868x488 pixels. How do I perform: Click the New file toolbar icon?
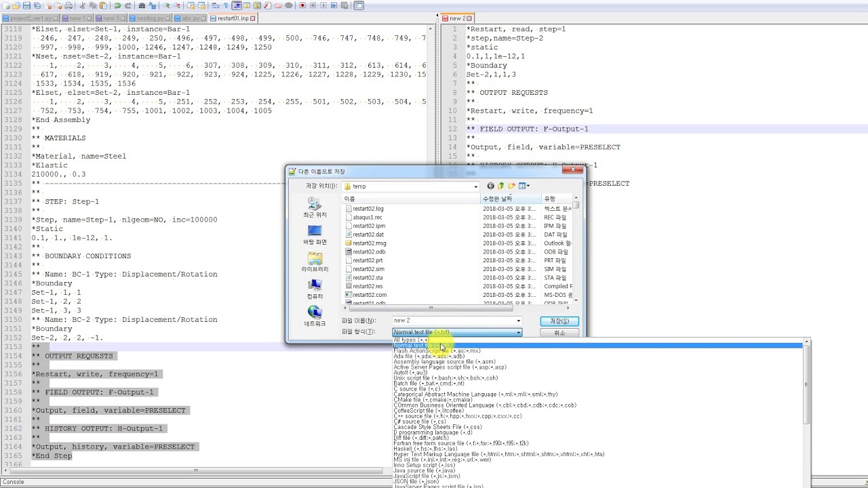6,5
